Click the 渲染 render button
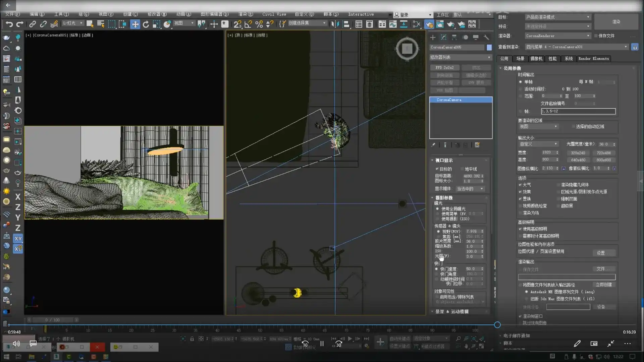 (x=616, y=22)
